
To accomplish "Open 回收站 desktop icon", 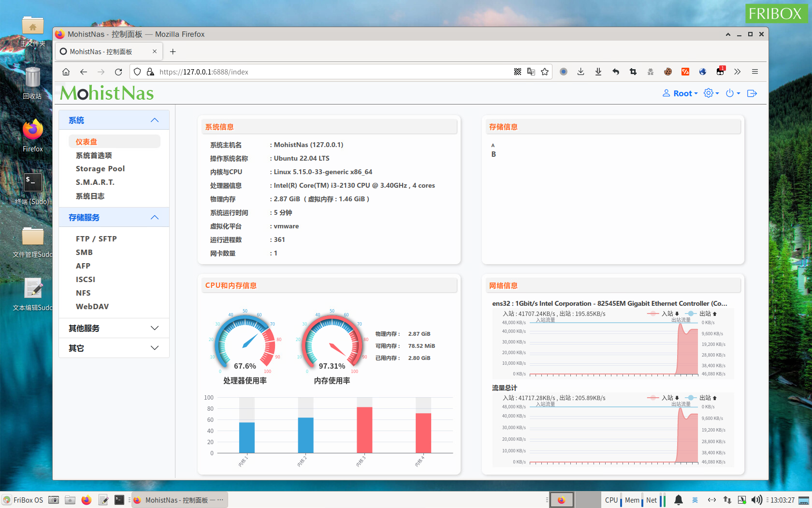I will coord(32,83).
